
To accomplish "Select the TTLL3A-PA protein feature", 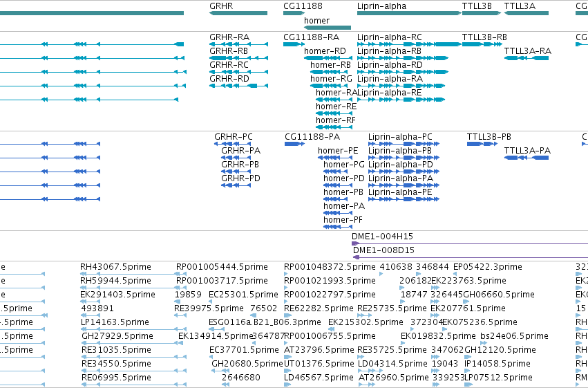I will [527, 158].
